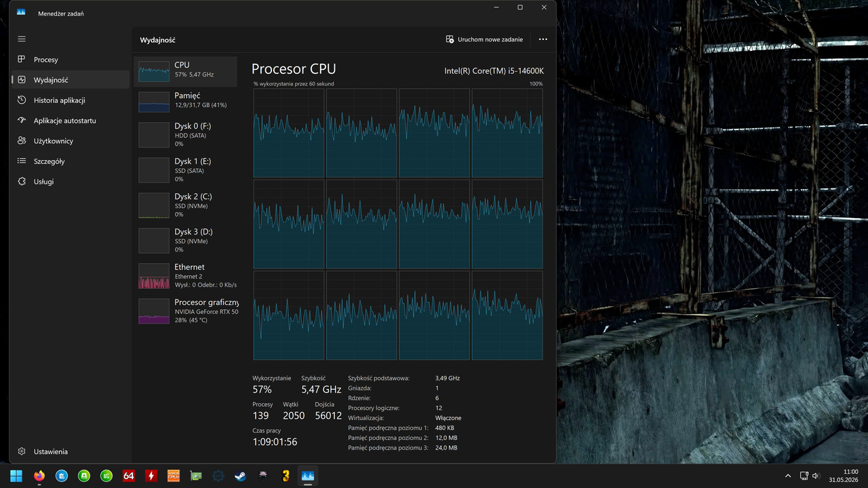The image size is (868, 488).
Task: Open the Windows Start menu
Action: (x=16, y=476)
